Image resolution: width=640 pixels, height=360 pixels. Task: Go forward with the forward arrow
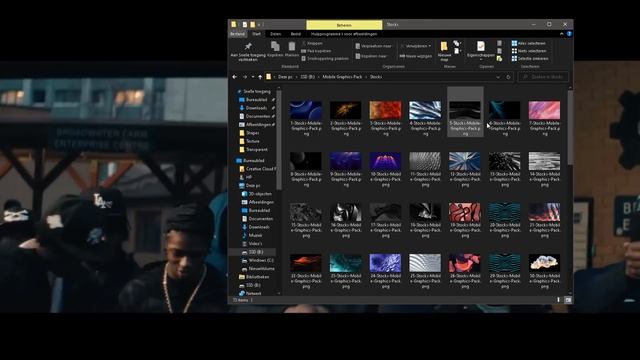(x=244, y=77)
